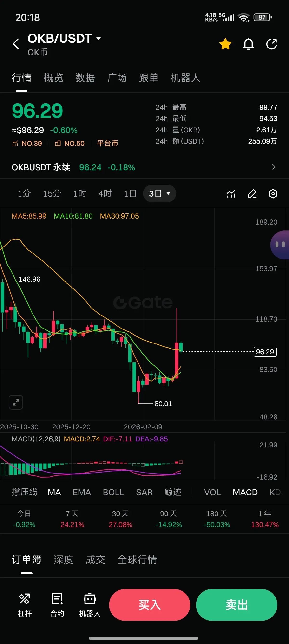Open the 平台币 category tag
The image size is (289, 644).
pyautogui.click(x=108, y=143)
